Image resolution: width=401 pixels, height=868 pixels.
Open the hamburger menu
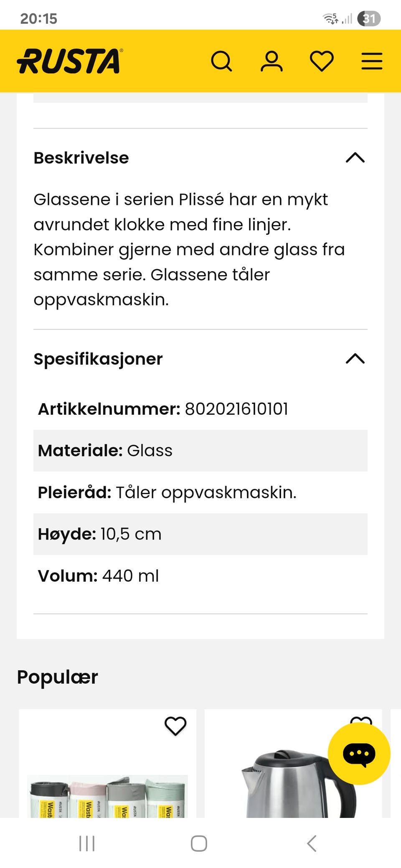coord(372,61)
